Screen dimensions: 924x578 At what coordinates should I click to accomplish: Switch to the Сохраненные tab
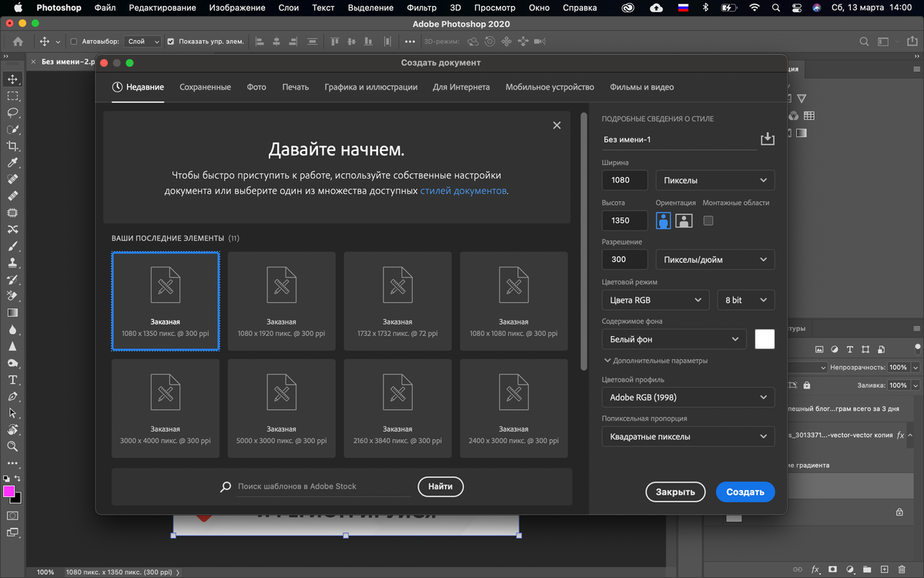(x=205, y=87)
